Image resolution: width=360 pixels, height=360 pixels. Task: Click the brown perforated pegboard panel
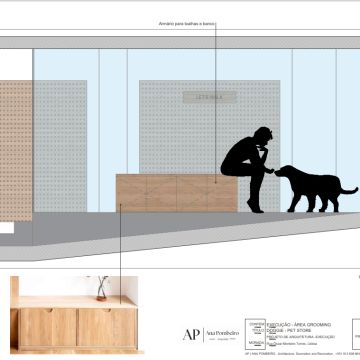(16, 150)
